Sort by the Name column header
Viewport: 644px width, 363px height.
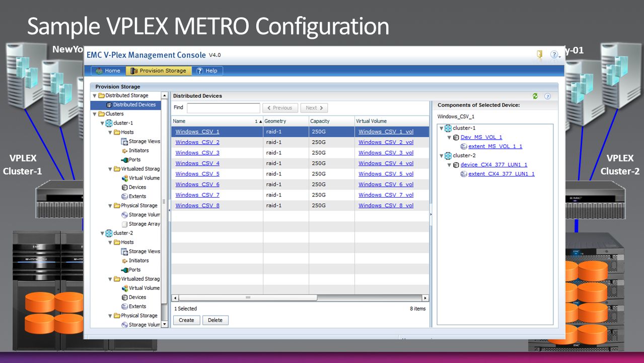(x=217, y=121)
